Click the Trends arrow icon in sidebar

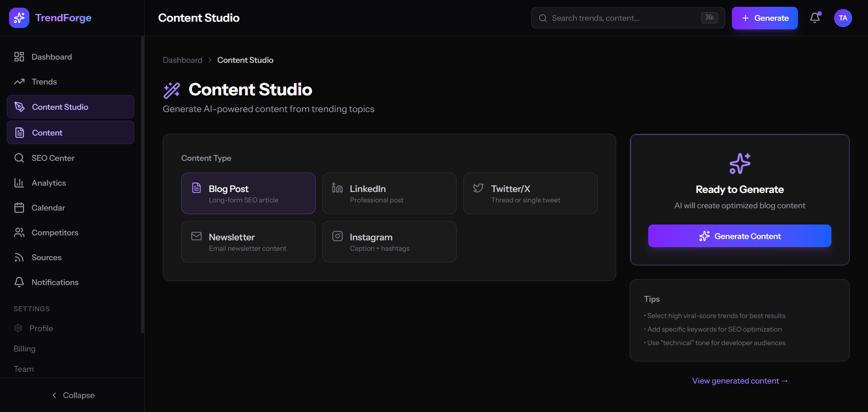point(19,82)
